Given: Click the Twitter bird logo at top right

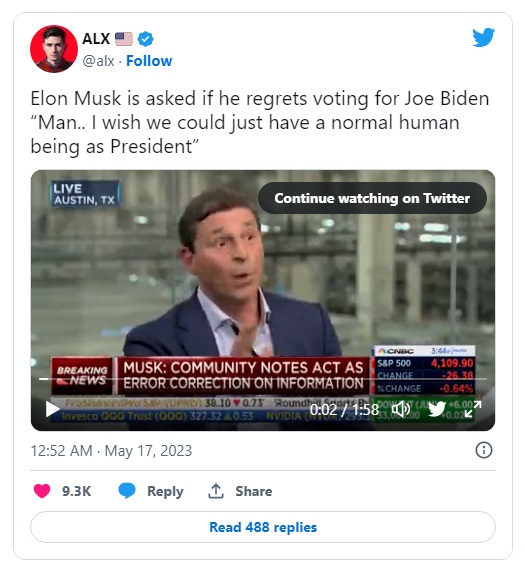Looking at the screenshot, I should [483, 37].
